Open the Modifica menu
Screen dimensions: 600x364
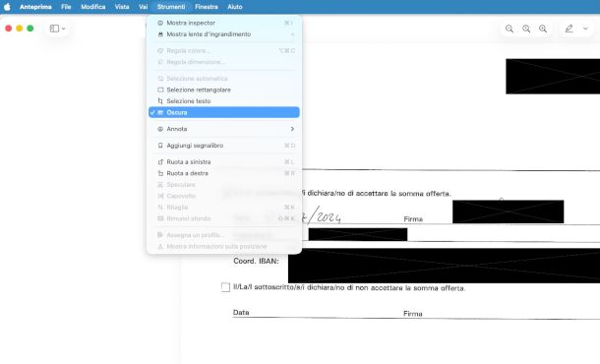[93, 7]
